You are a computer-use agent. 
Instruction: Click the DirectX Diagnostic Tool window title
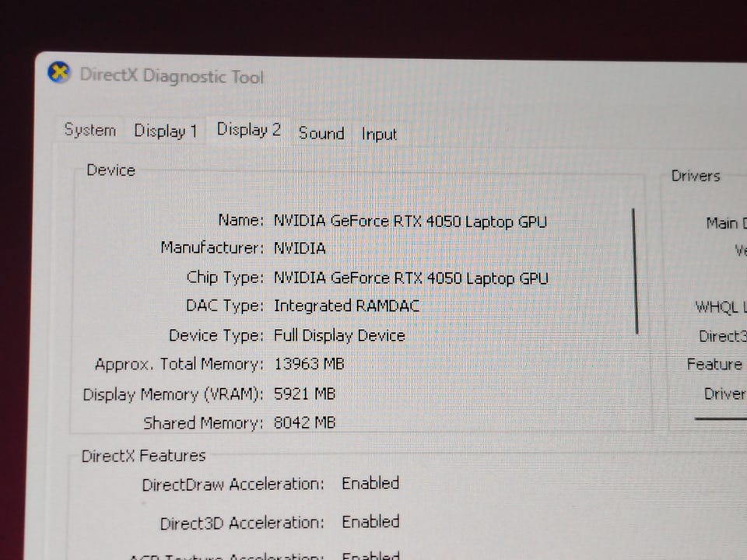(x=171, y=75)
